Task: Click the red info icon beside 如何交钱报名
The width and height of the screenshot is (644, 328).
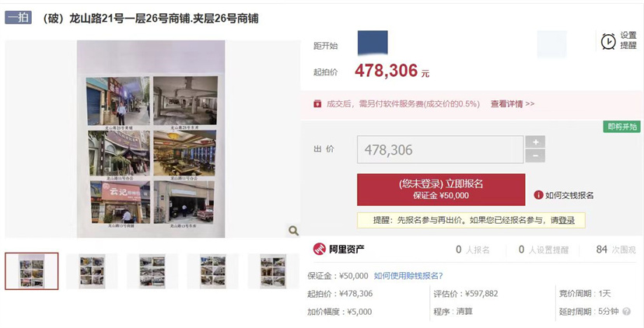Action: [538, 195]
